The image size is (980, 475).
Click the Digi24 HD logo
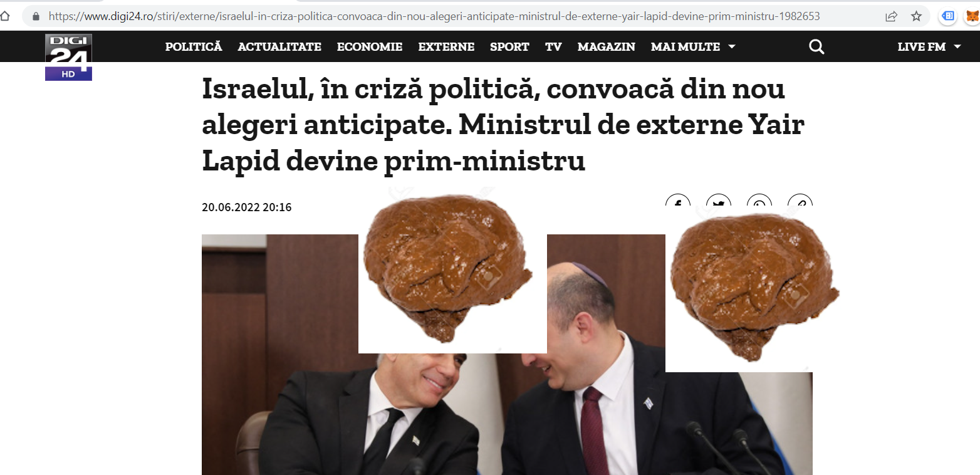click(68, 57)
